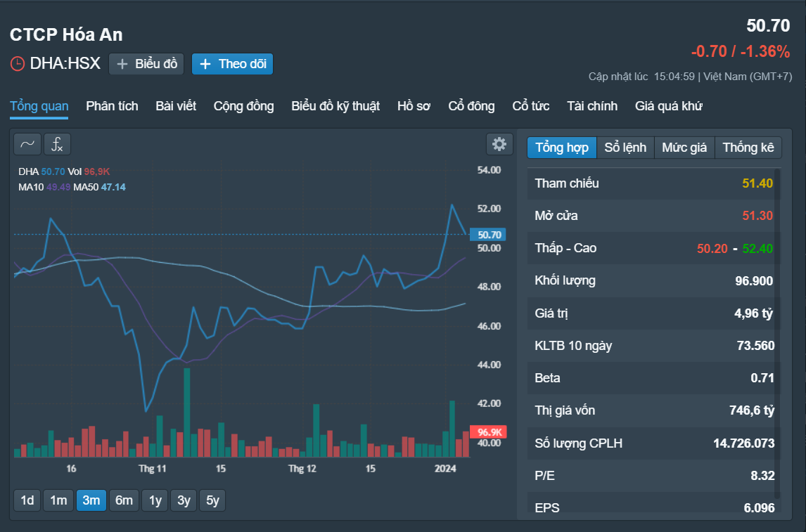
Task: Open the Hồ sơ tab
Action: 414,106
